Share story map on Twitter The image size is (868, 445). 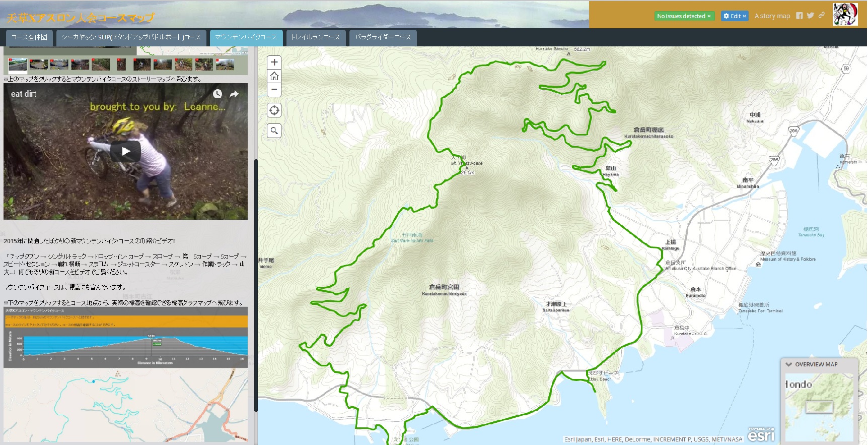pyautogui.click(x=810, y=16)
